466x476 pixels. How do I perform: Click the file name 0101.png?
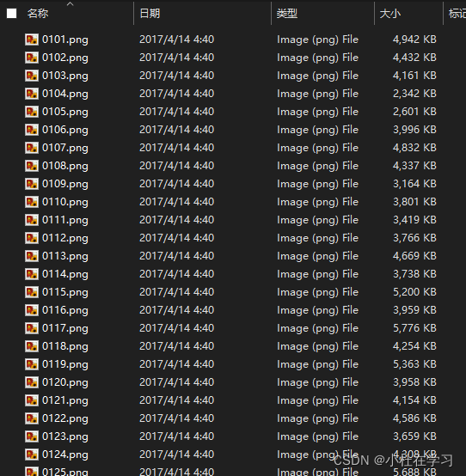(x=65, y=40)
